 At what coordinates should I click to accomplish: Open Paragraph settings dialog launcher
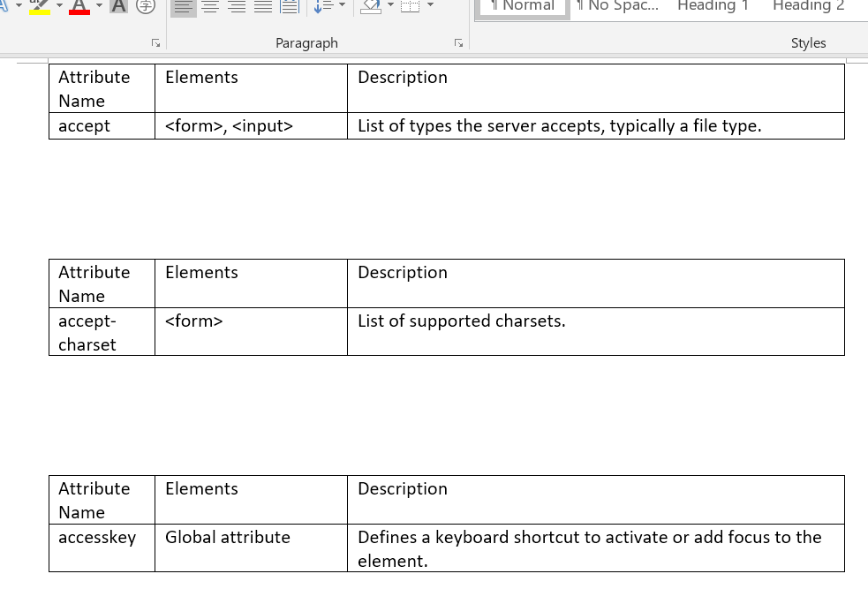tap(458, 43)
